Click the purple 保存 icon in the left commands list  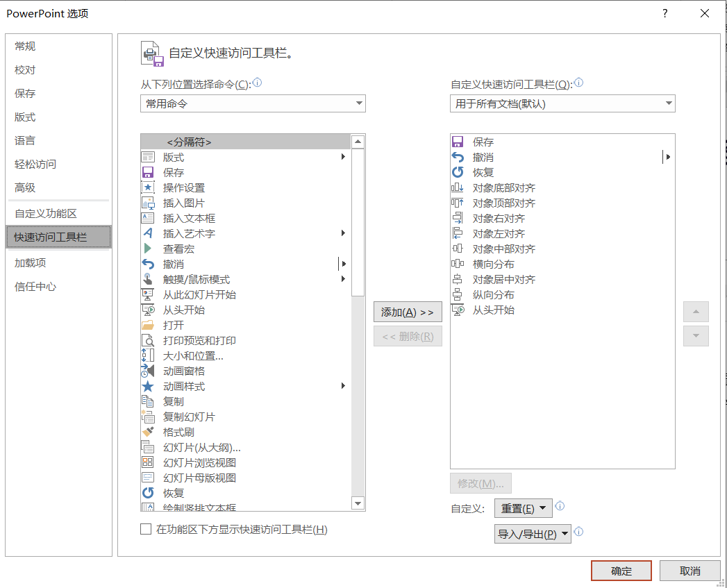148,172
